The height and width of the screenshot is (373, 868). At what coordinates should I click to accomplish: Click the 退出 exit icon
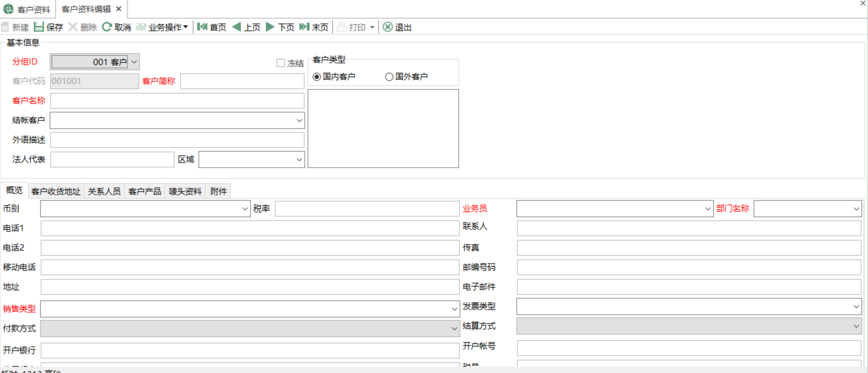[x=388, y=27]
